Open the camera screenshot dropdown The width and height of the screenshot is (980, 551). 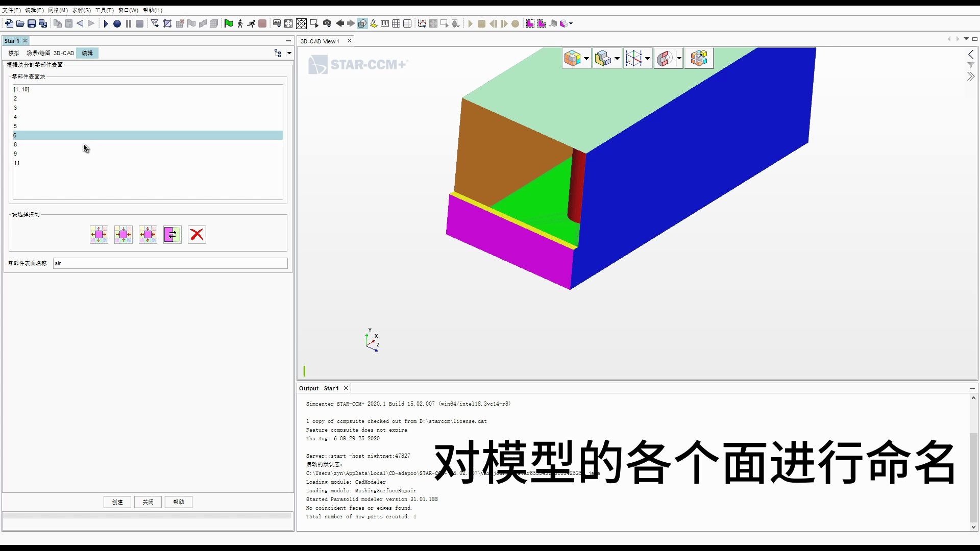(x=327, y=23)
